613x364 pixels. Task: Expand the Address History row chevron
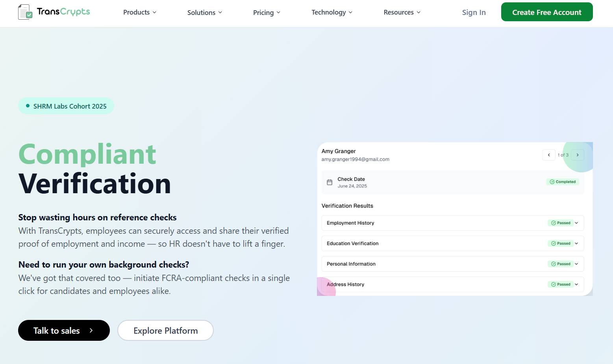(576, 285)
